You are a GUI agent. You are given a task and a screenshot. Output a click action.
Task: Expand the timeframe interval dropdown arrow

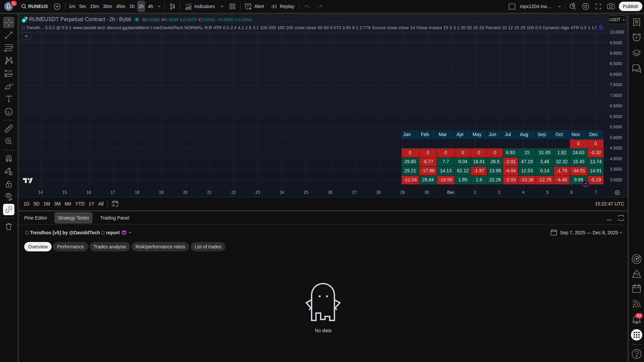point(159,6)
